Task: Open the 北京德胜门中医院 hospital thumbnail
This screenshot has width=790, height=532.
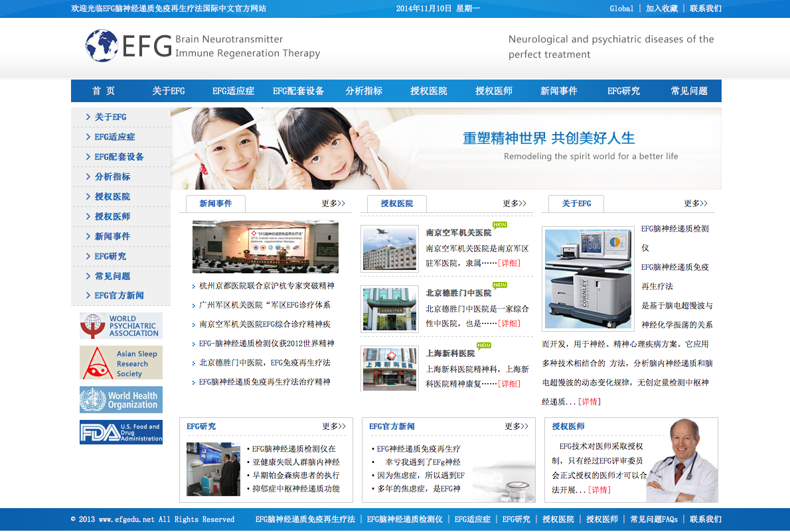Action: 390,309
